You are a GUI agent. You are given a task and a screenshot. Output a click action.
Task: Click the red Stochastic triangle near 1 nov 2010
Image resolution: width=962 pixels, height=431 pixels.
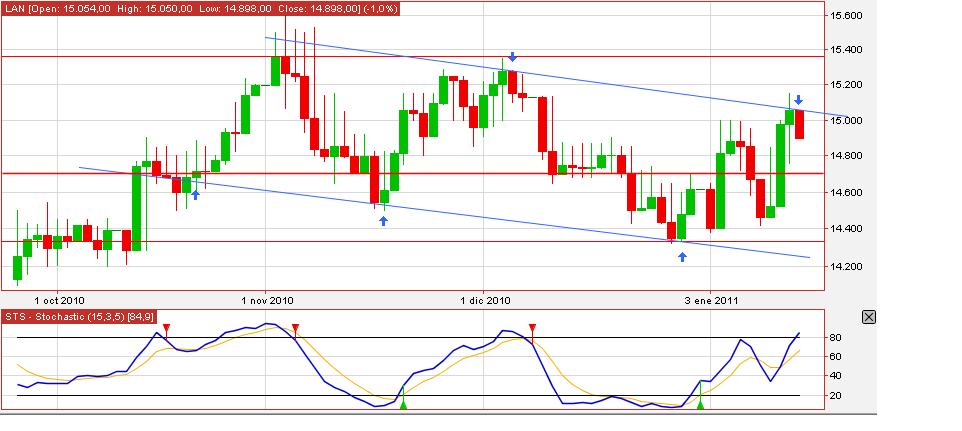pyautogui.click(x=295, y=328)
